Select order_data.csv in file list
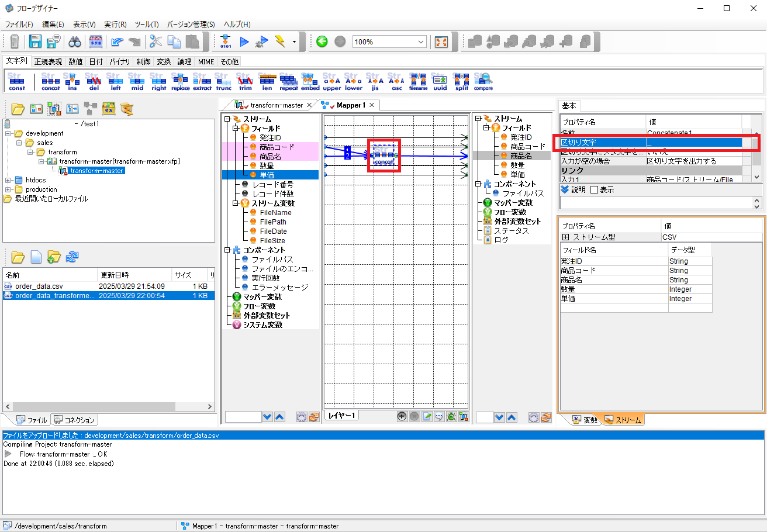Viewport: 767px width, 532px height. (x=39, y=286)
